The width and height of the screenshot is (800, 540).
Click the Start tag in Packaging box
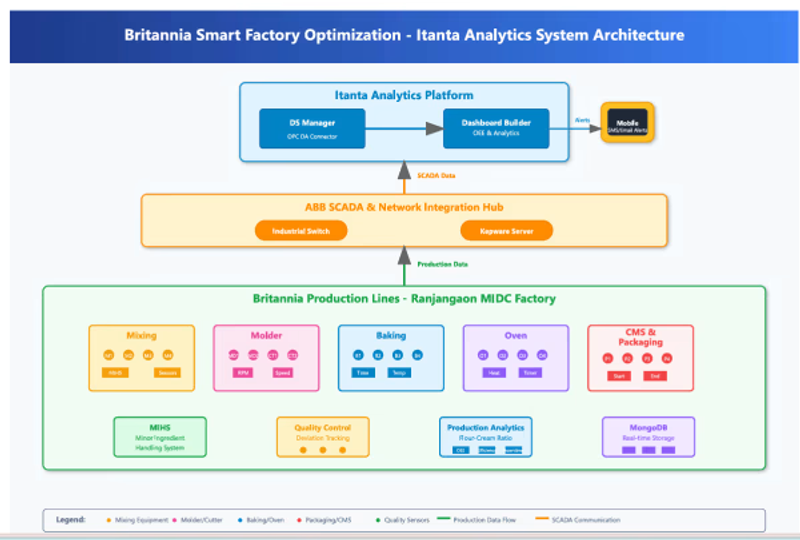619,376
